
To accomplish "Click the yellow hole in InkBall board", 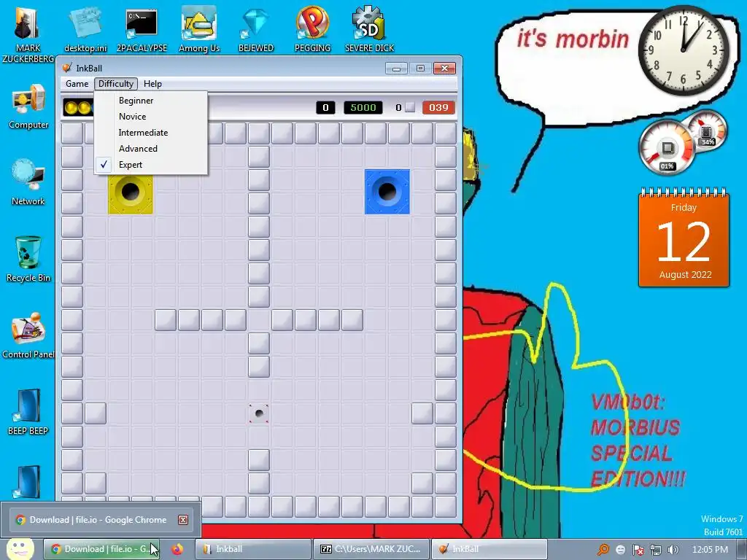I will click(131, 192).
